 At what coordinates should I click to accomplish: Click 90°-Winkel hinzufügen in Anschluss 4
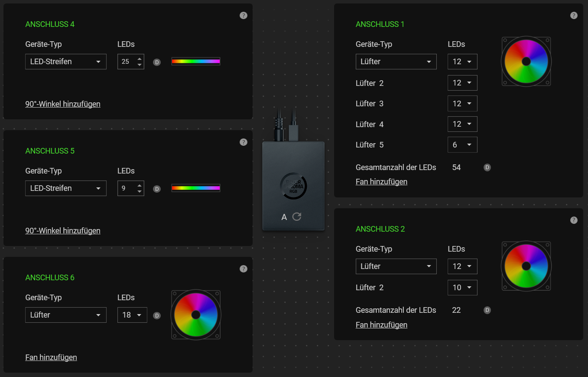(x=63, y=104)
